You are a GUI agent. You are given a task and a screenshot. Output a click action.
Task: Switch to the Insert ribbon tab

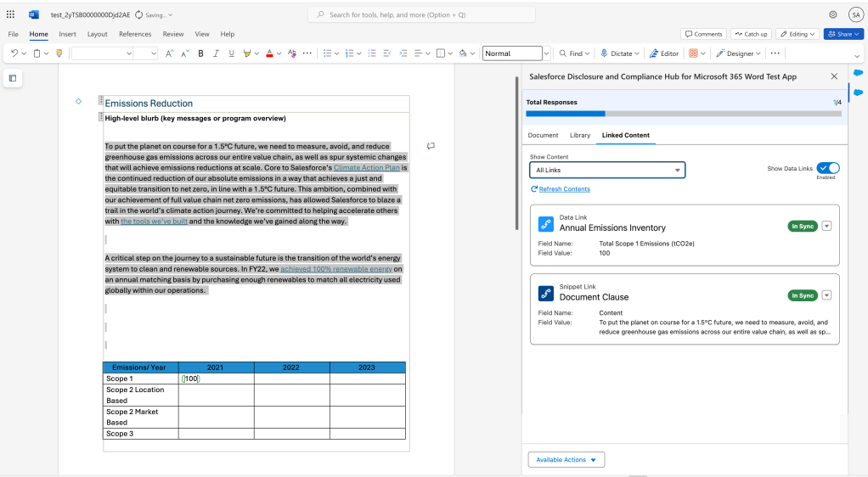[x=68, y=34]
